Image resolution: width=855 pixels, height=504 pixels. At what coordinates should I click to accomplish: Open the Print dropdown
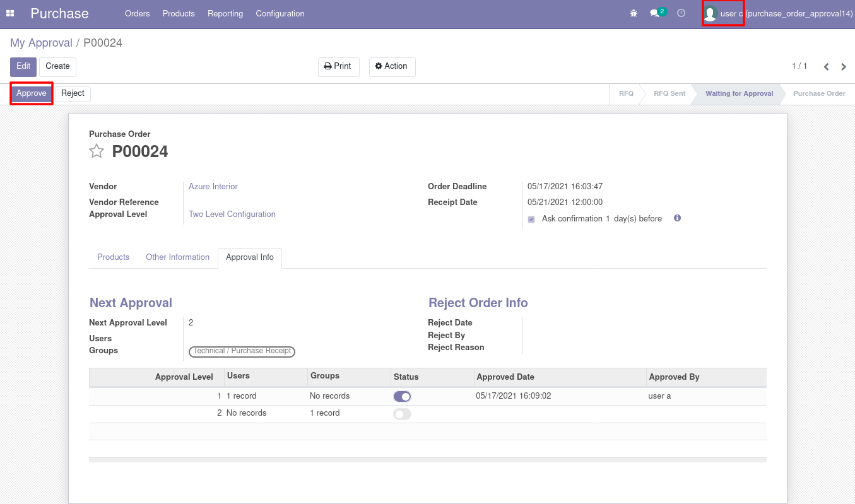click(338, 66)
